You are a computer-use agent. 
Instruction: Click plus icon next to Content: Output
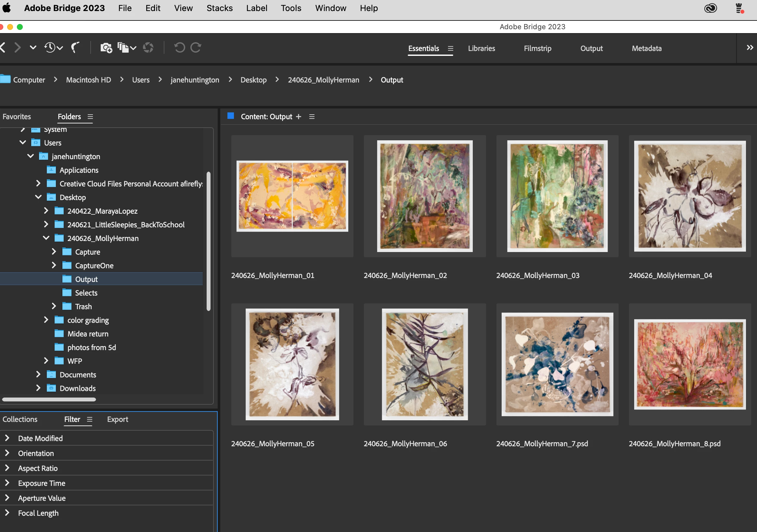[298, 117]
